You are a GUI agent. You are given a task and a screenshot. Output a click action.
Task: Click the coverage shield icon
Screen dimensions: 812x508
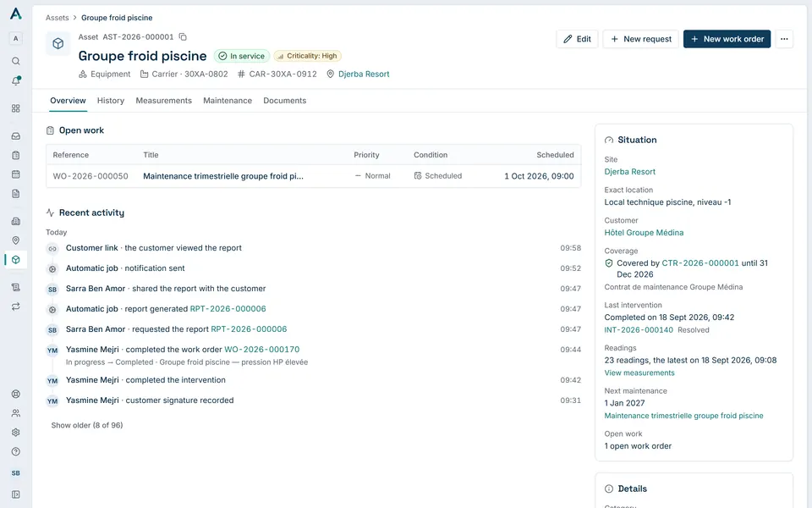coord(609,263)
